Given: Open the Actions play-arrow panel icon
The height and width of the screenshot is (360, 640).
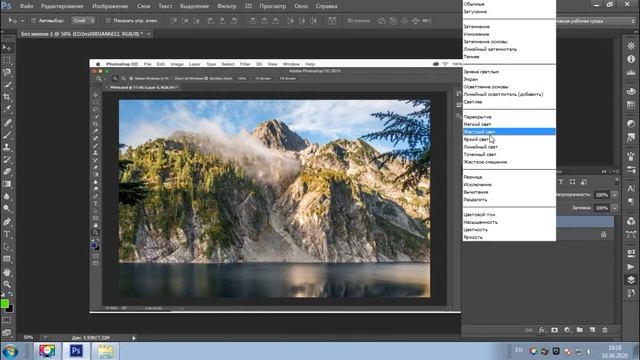Looking at the screenshot, I should pyautogui.click(x=631, y=267).
